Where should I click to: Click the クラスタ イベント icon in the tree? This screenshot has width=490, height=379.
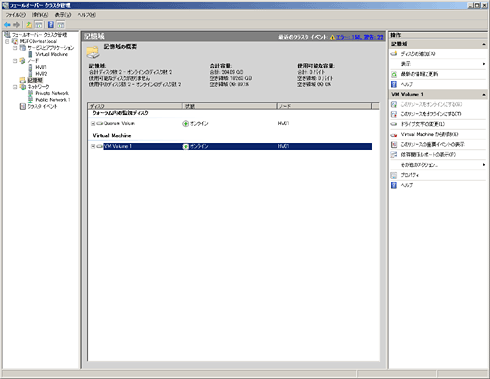tap(22, 106)
